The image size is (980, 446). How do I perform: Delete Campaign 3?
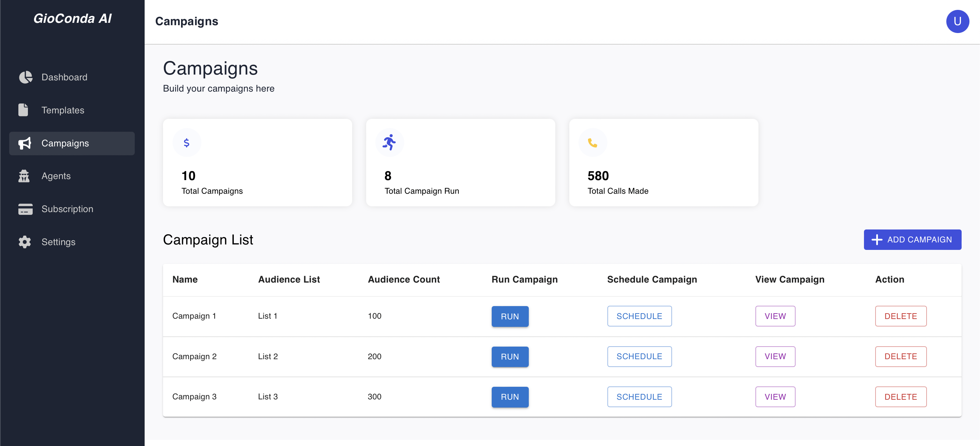tap(900, 397)
